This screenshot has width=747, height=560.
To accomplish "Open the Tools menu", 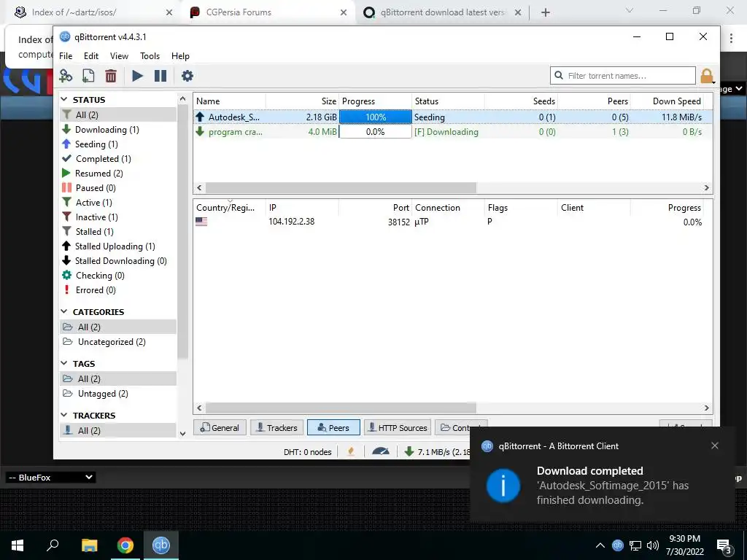I will [150, 55].
